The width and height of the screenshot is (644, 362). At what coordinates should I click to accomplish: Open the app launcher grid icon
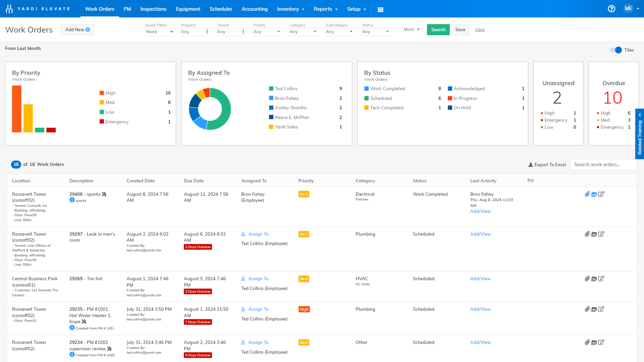[380, 9]
